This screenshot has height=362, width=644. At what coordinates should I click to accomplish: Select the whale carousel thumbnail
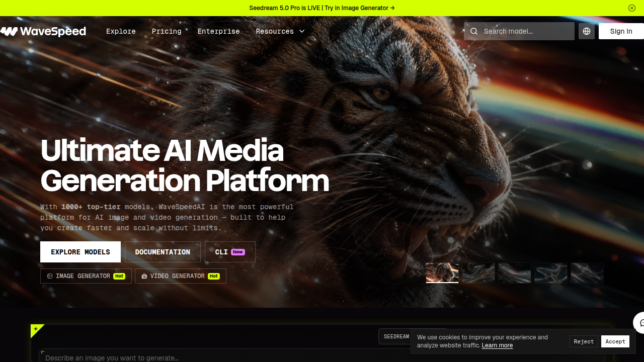[x=551, y=273]
